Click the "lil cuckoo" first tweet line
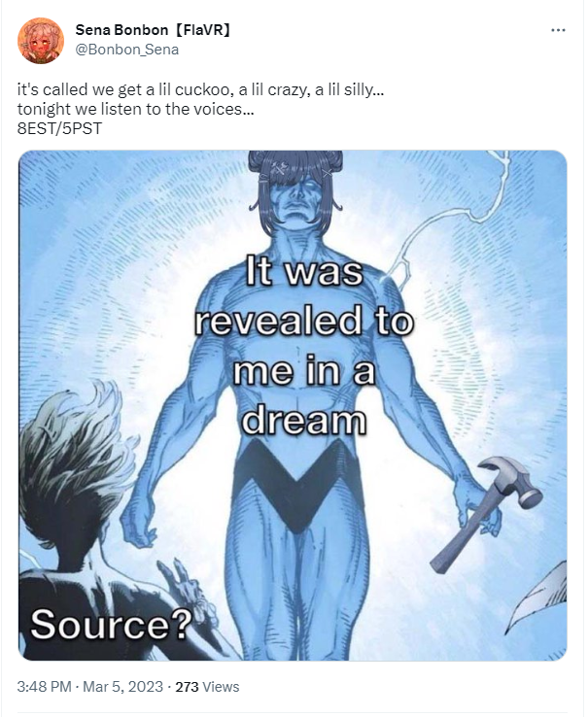Image resolution: width=588 pixels, height=717 pixels. coord(200,89)
